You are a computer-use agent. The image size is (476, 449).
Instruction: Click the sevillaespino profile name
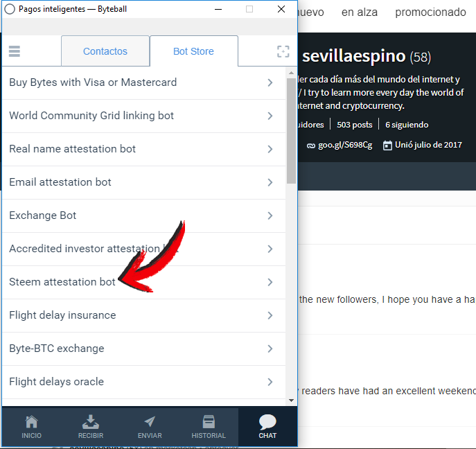coord(353,56)
